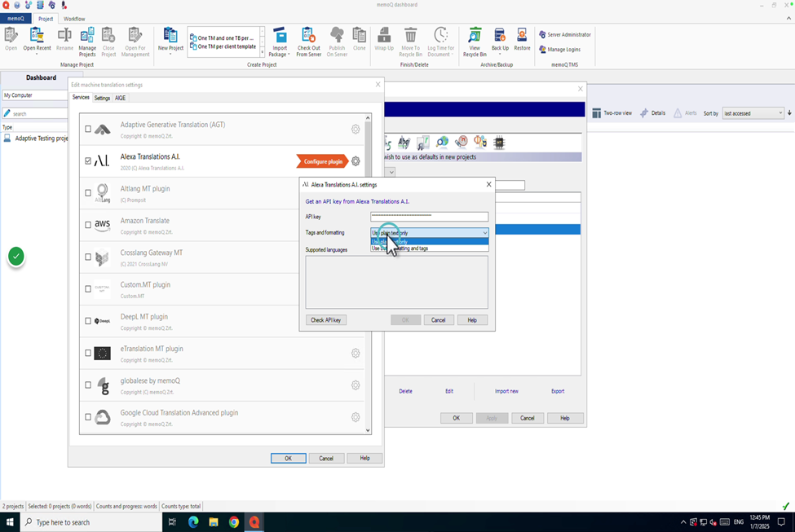Enable eTranslation MT plugin checkbox

[x=88, y=353]
